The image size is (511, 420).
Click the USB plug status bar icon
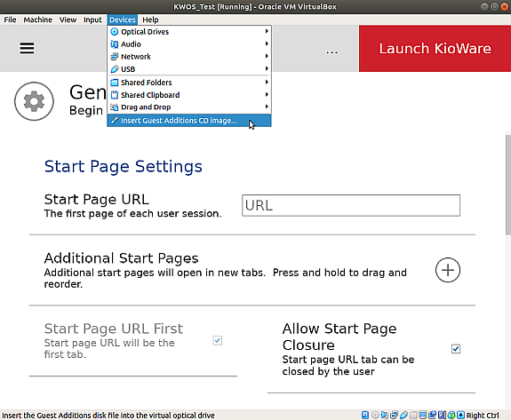[403, 415]
